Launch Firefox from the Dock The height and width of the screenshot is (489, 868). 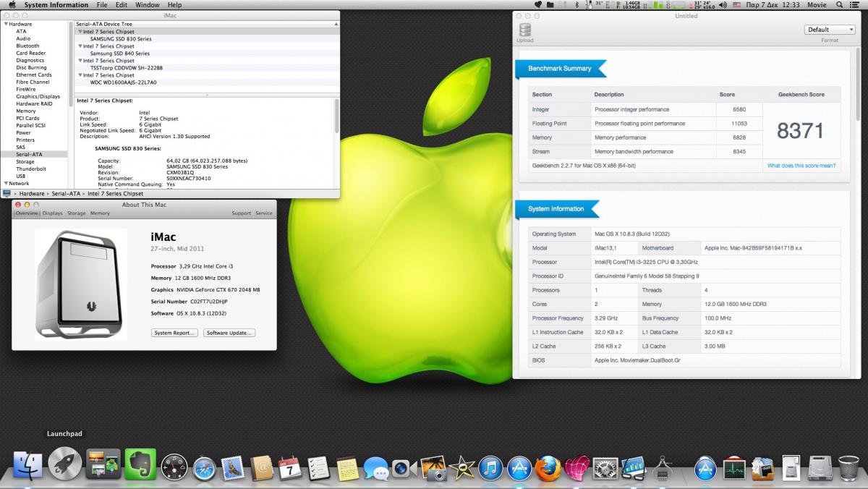click(x=548, y=468)
